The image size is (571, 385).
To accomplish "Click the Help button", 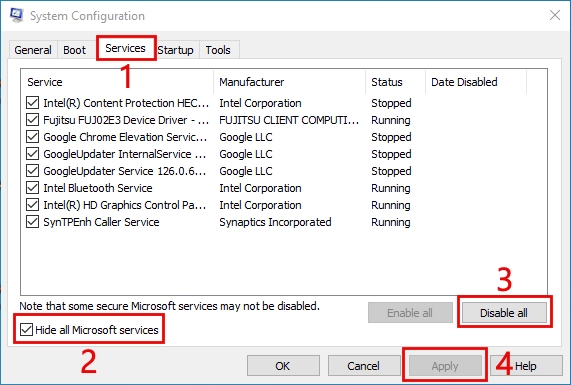I will point(526,366).
